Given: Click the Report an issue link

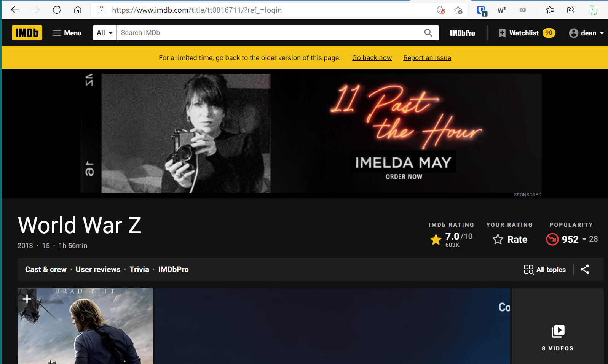Looking at the screenshot, I should tap(427, 58).
